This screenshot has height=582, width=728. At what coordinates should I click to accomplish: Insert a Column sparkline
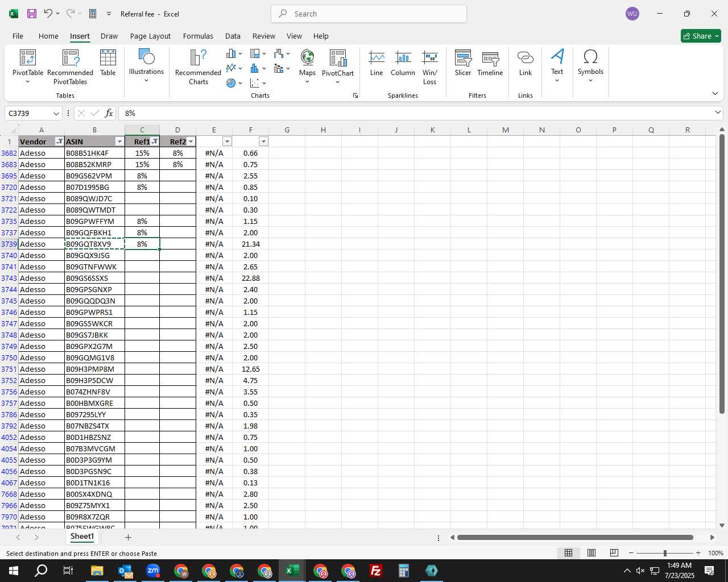point(403,63)
